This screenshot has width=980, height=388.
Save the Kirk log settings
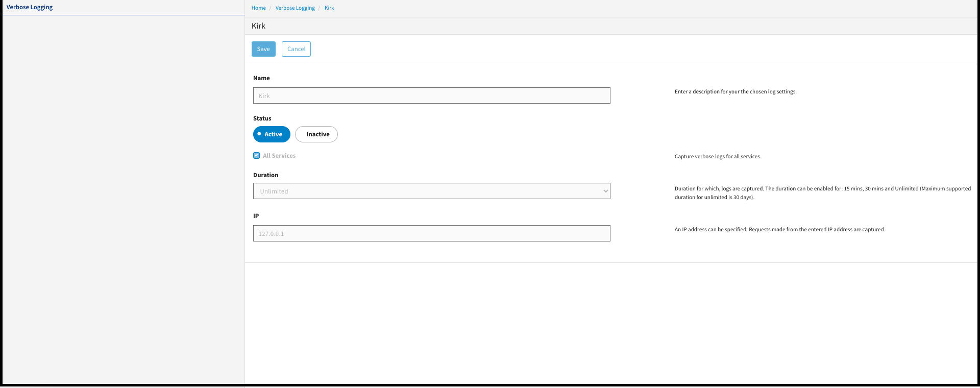(x=263, y=49)
